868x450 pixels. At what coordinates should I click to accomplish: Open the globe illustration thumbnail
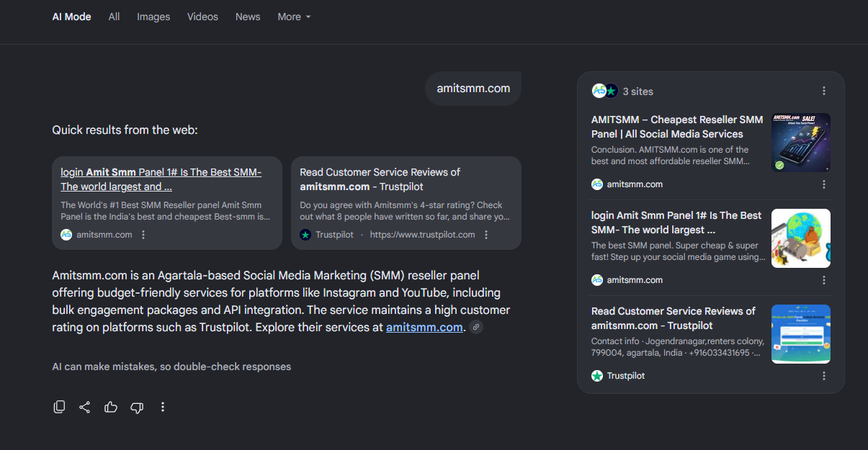point(801,238)
